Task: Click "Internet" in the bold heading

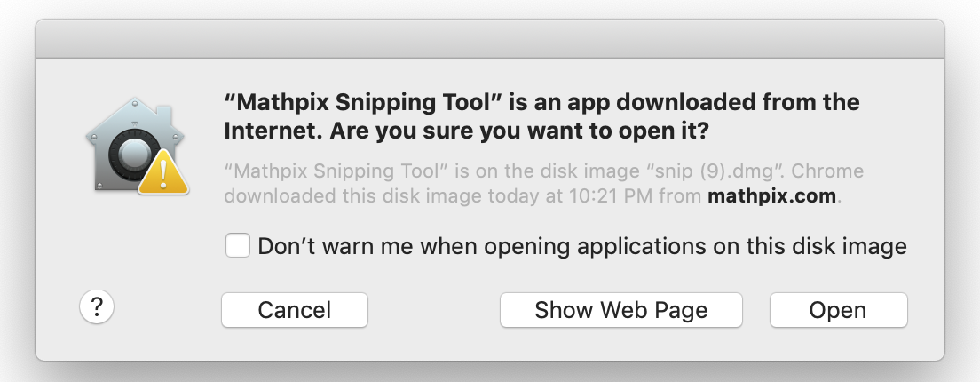Action: (273, 131)
